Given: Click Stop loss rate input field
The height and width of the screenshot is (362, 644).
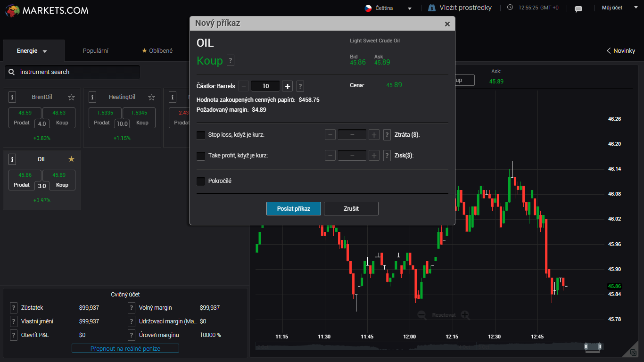Looking at the screenshot, I should tap(352, 135).
